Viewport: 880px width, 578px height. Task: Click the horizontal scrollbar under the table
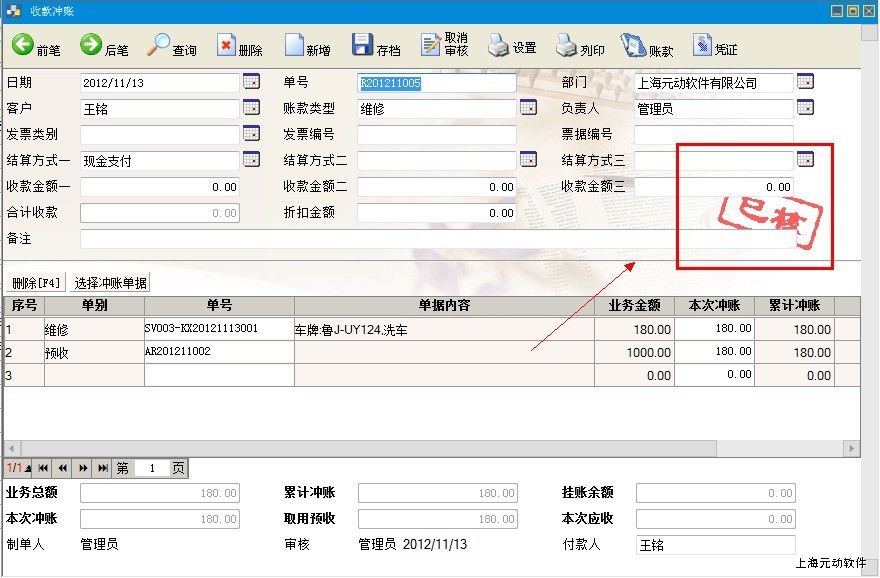click(430, 449)
